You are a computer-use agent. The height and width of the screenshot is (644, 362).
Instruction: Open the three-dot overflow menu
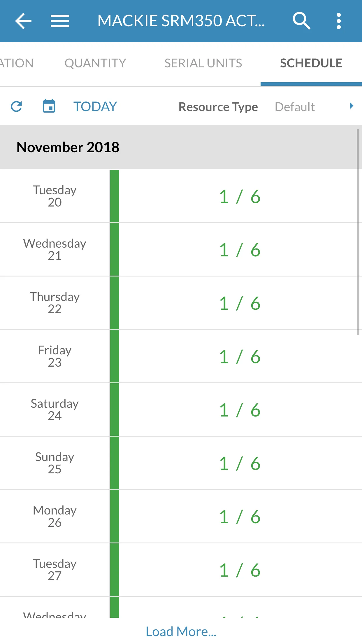[338, 21]
